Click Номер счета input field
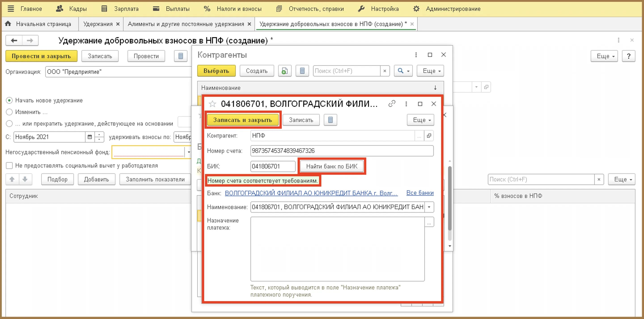The image size is (644, 319). (x=342, y=151)
